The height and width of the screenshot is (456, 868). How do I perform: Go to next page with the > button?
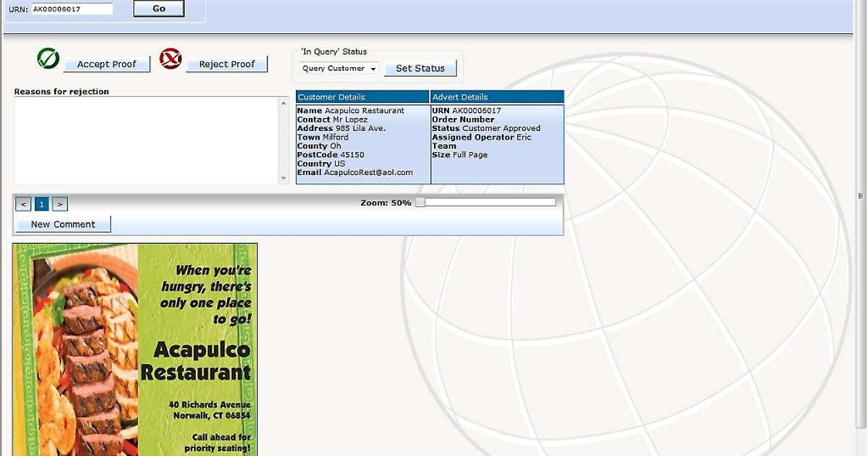(x=60, y=205)
